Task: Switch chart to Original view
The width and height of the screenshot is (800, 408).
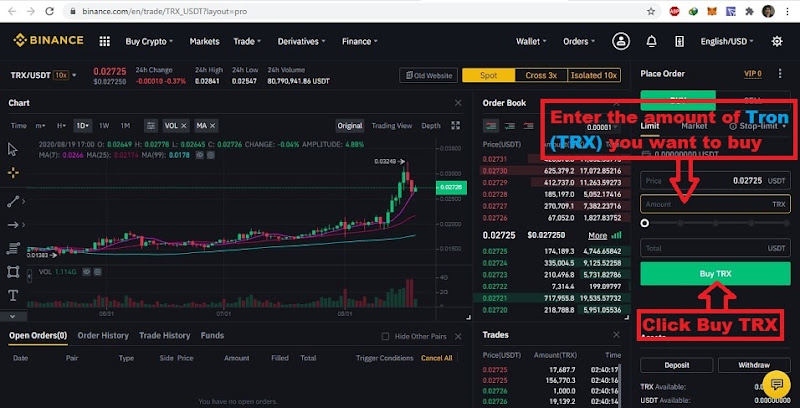Action: 350,125
